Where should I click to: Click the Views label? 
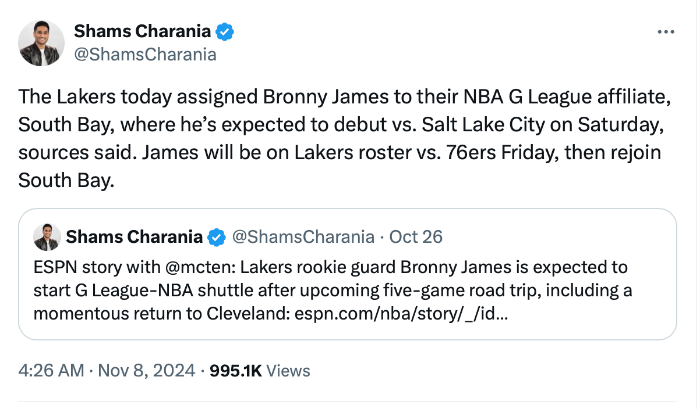(289, 370)
